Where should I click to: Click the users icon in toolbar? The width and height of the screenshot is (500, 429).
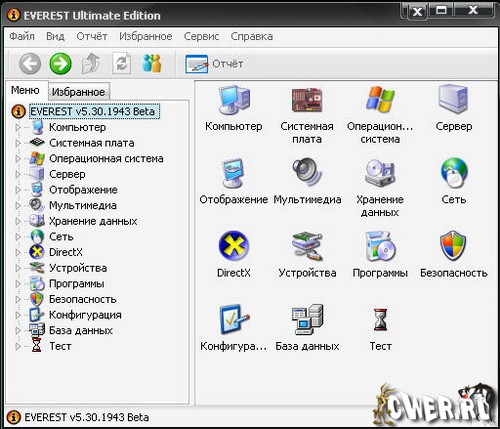[x=152, y=63]
